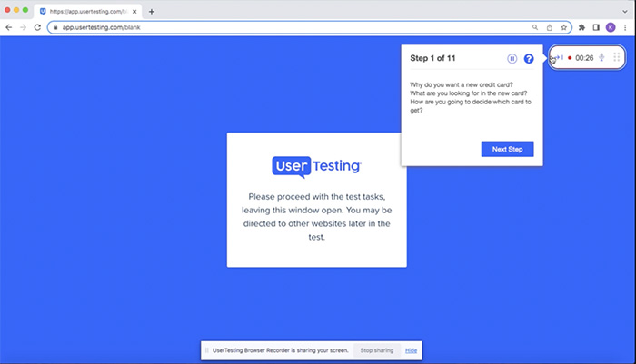
Task: Grab the recorder widget drag handle
Action: (617, 57)
